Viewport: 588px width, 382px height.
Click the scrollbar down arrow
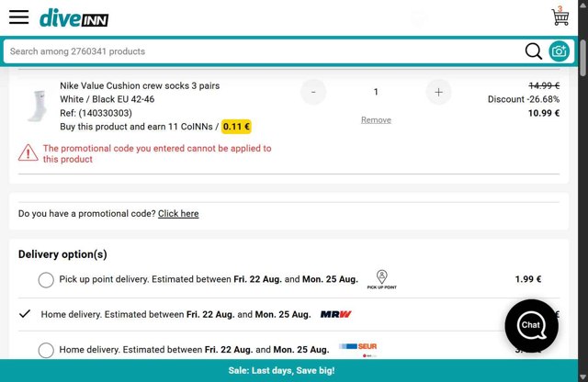[x=582, y=376]
